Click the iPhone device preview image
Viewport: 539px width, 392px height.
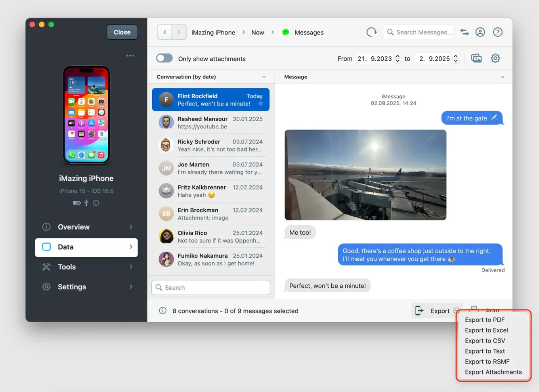tap(86, 115)
